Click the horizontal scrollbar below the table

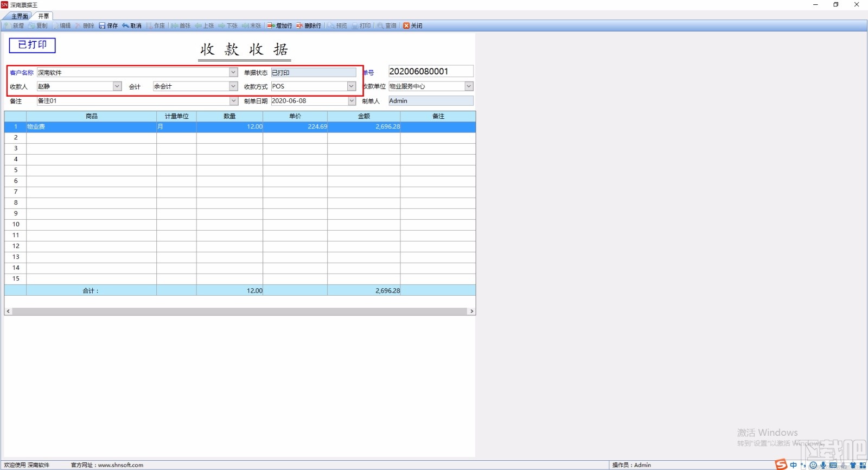[239, 312]
